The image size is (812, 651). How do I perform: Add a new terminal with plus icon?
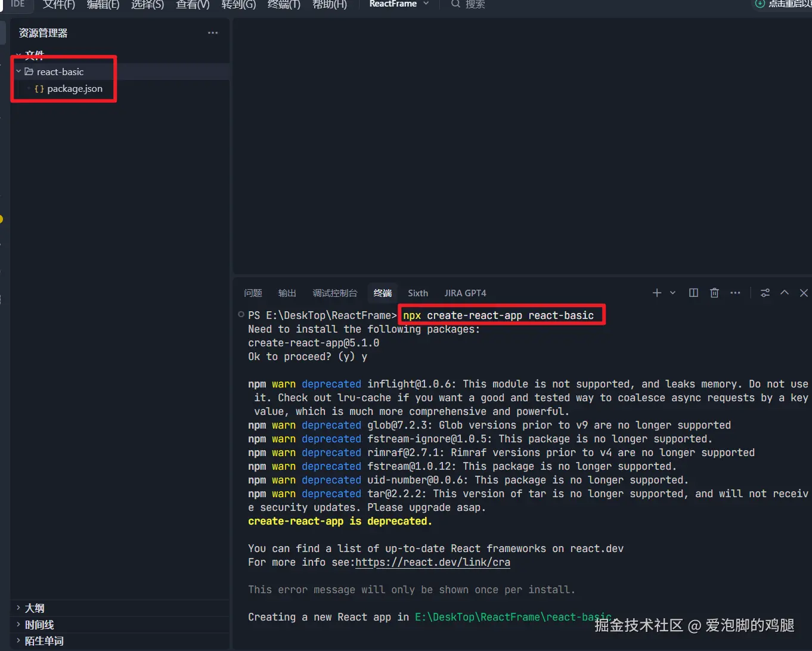point(656,293)
